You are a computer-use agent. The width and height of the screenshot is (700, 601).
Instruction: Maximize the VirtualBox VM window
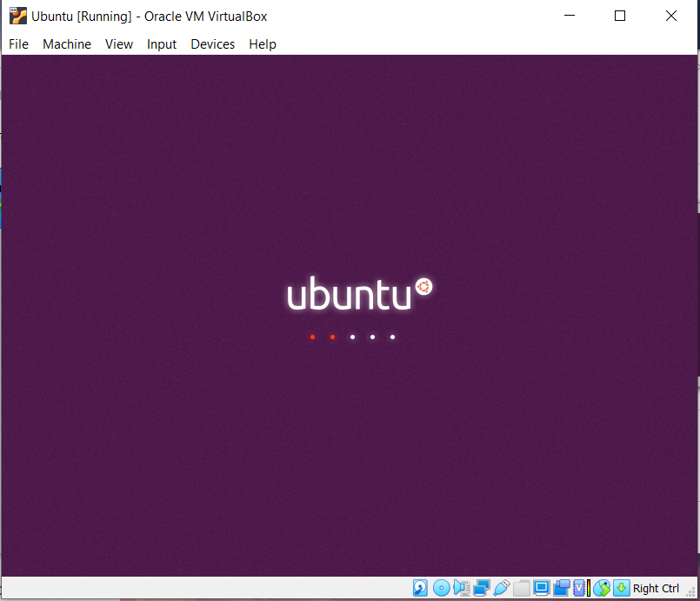tap(620, 16)
